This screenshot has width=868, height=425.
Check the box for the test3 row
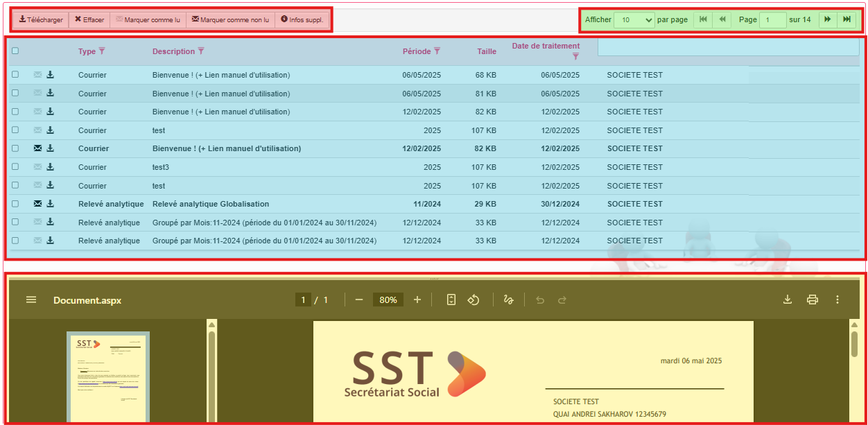click(x=15, y=167)
